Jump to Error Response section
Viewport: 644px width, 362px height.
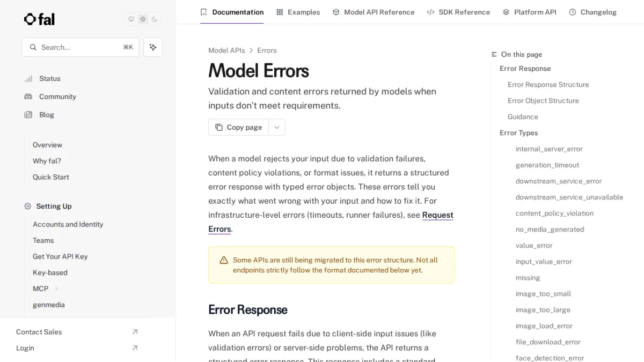(525, 69)
